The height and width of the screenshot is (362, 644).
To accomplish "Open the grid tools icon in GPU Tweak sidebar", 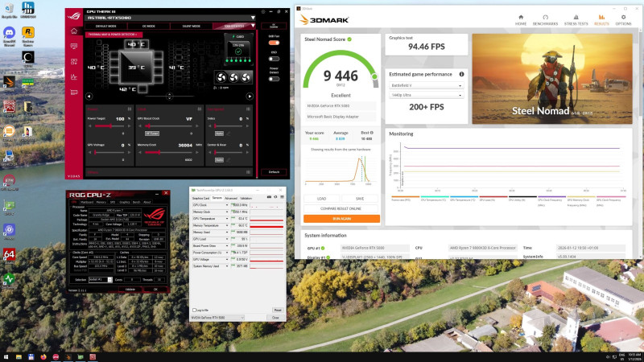I will click(74, 62).
